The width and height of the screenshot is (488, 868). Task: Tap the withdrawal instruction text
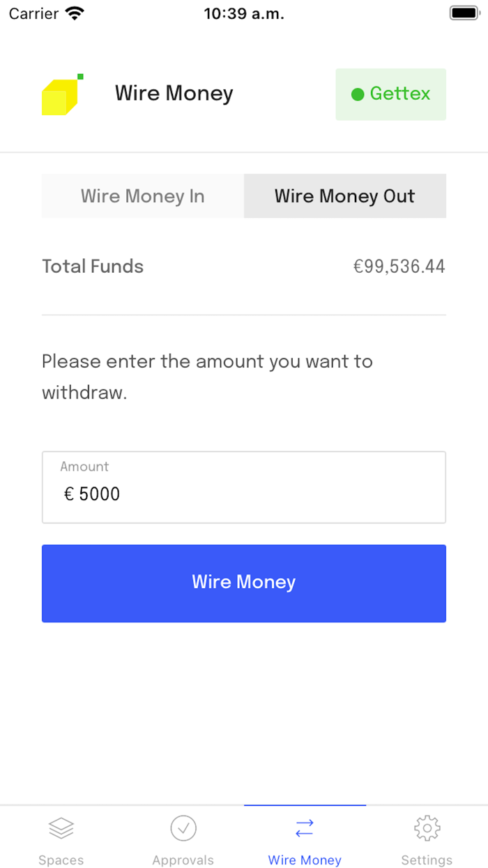point(207,377)
